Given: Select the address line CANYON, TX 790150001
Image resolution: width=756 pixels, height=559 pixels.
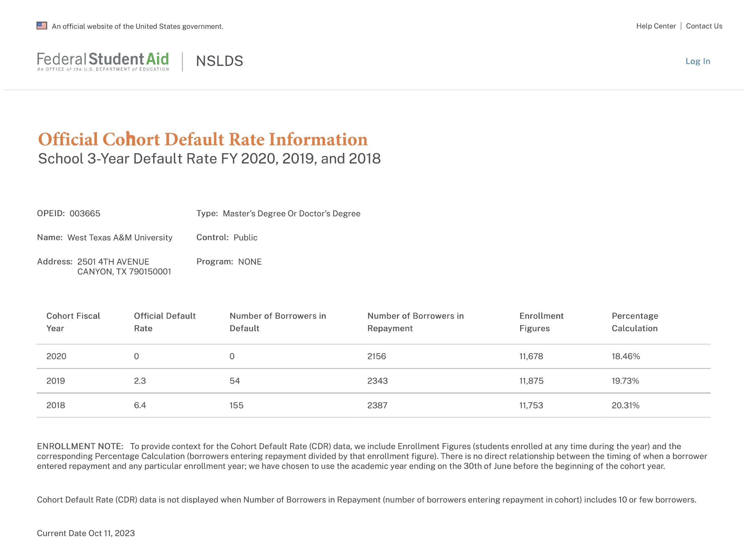Looking at the screenshot, I should pos(124,272).
